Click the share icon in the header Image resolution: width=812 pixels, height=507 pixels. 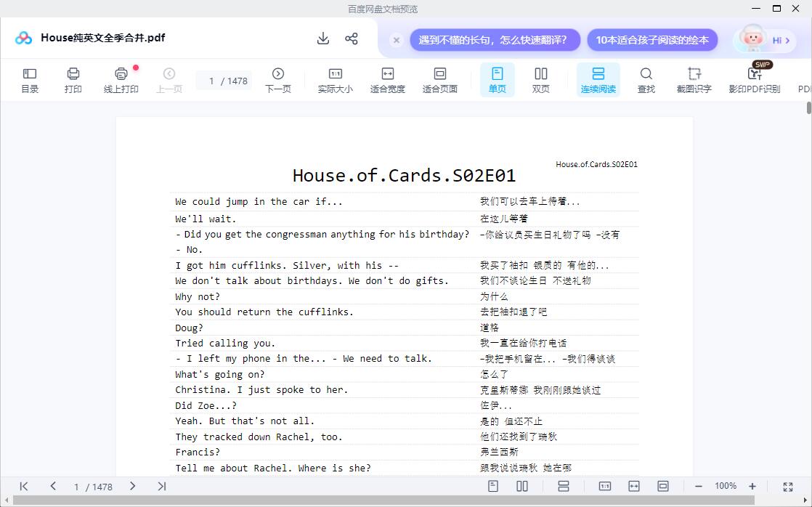pos(352,38)
